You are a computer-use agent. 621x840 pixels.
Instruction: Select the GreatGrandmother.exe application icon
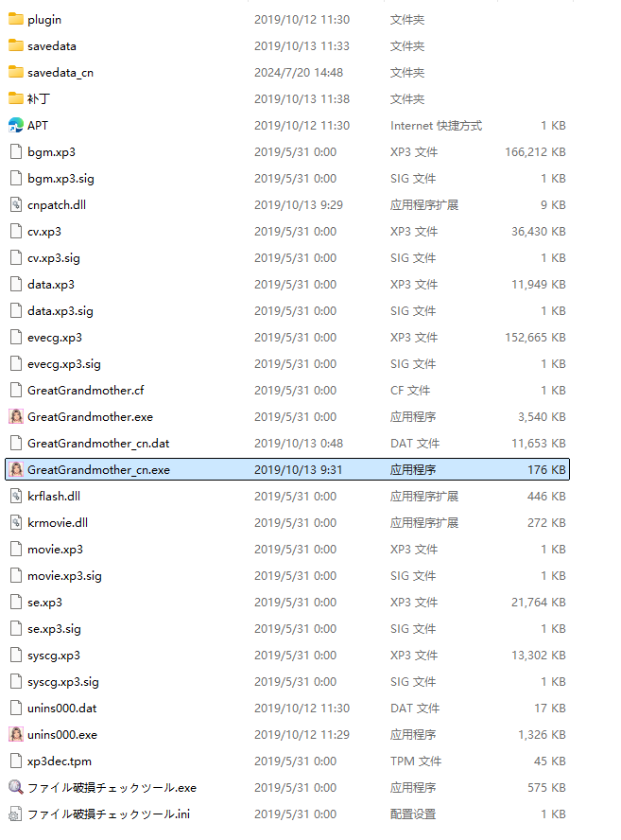tap(15, 416)
